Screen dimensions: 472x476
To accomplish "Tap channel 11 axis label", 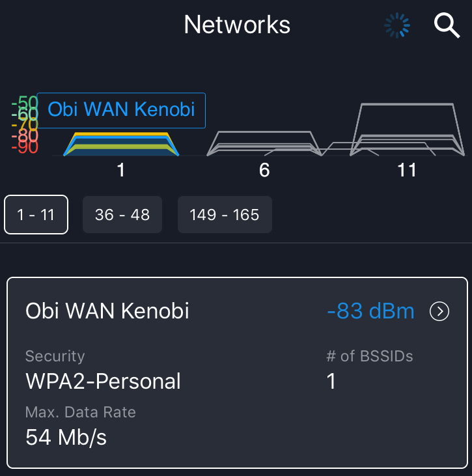I will pyautogui.click(x=407, y=170).
